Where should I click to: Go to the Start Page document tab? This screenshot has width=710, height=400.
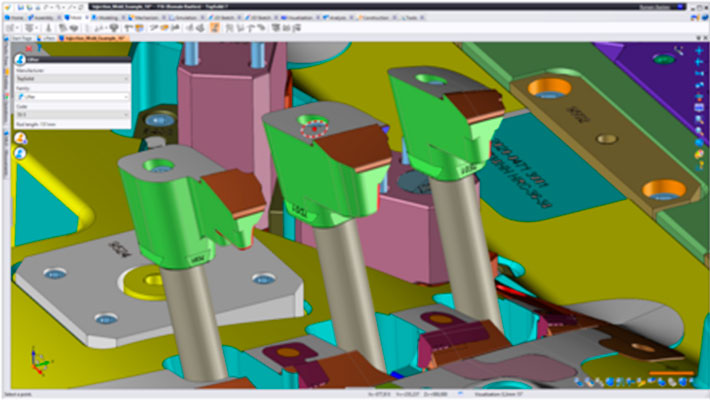(x=21, y=37)
